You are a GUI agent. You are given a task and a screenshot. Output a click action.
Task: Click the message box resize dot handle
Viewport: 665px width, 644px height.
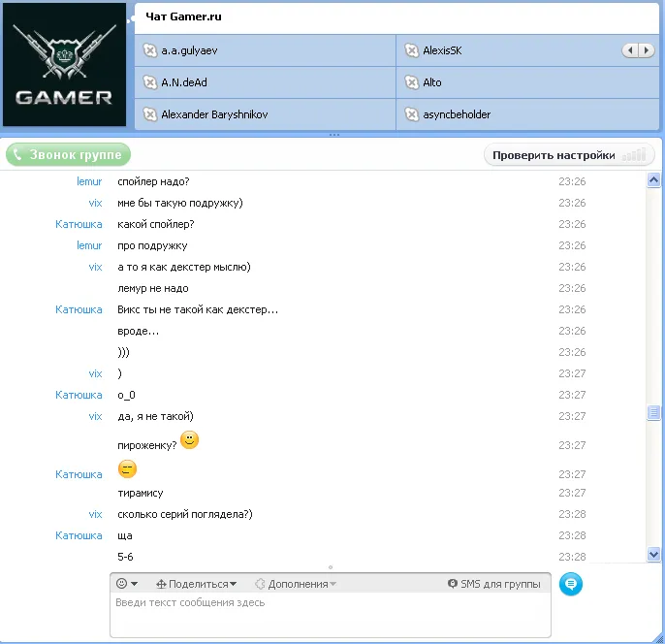[x=331, y=567]
